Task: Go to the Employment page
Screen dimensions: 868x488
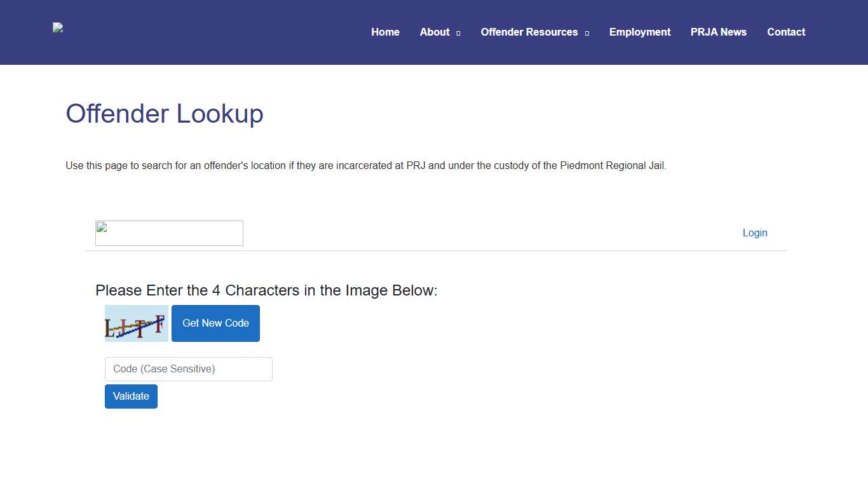Action: 640,32
